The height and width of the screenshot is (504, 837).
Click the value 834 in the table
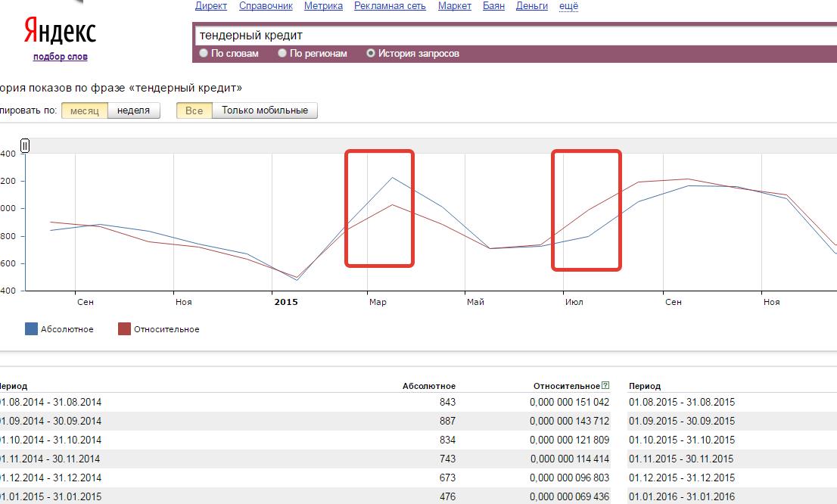[447, 440]
